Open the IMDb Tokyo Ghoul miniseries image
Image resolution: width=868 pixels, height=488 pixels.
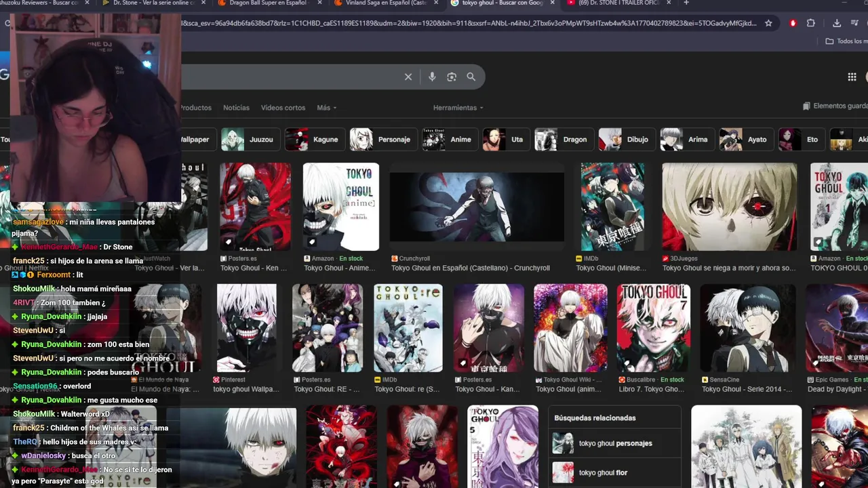coord(612,207)
